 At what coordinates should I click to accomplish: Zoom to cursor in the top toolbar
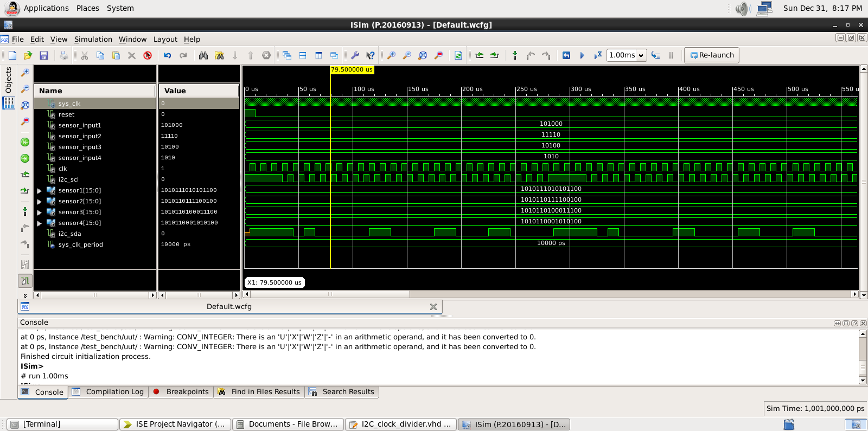[438, 55]
